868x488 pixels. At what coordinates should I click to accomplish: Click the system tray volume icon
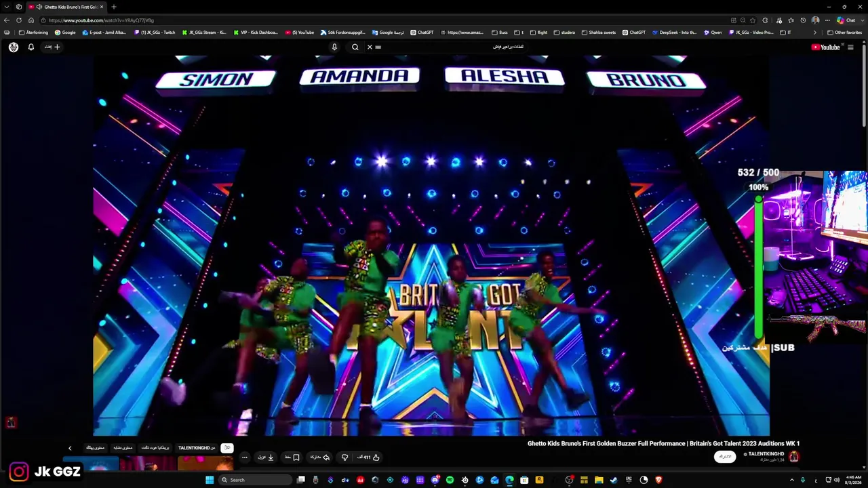(x=836, y=480)
